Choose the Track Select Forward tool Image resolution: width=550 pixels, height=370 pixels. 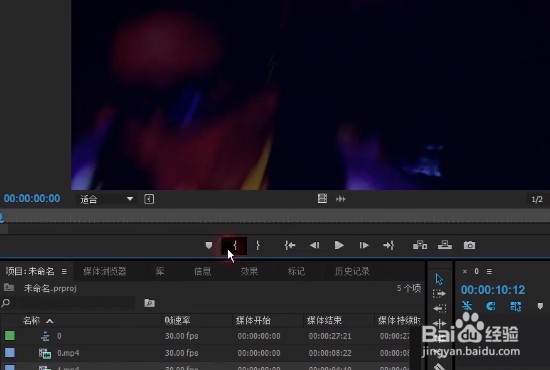(x=439, y=293)
